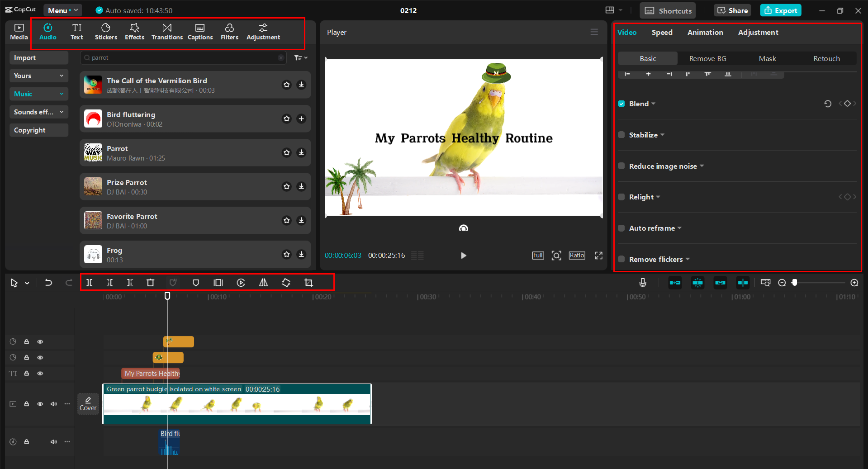Switch to the Animation tab
Viewport: 868px width, 469px height.
pyautogui.click(x=705, y=32)
